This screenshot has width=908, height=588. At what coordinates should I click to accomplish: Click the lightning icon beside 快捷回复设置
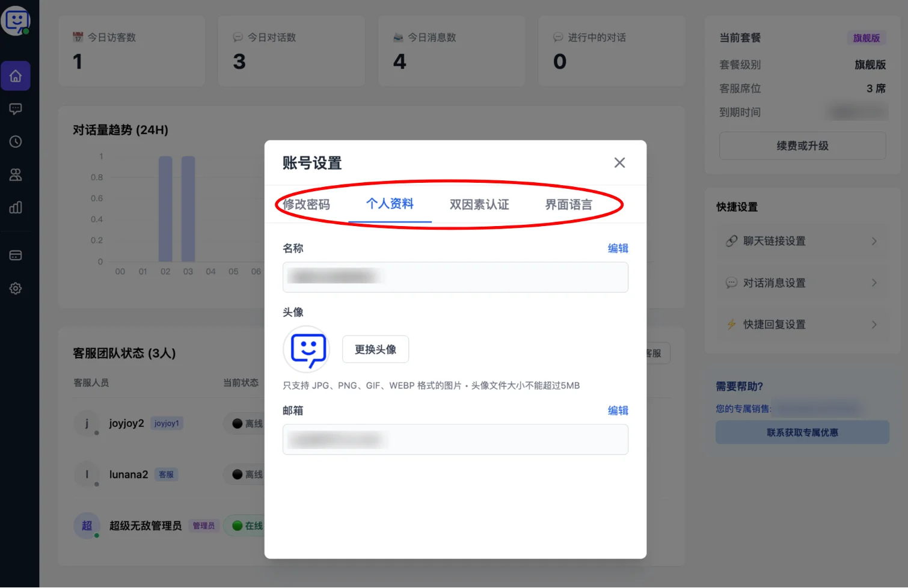(x=731, y=324)
